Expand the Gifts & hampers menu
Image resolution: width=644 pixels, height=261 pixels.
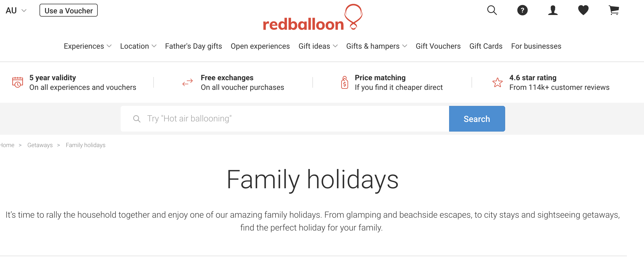tap(376, 46)
